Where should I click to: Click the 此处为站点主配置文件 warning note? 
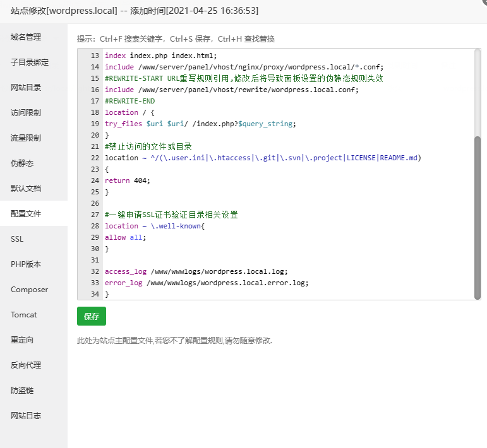tap(174, 341)
